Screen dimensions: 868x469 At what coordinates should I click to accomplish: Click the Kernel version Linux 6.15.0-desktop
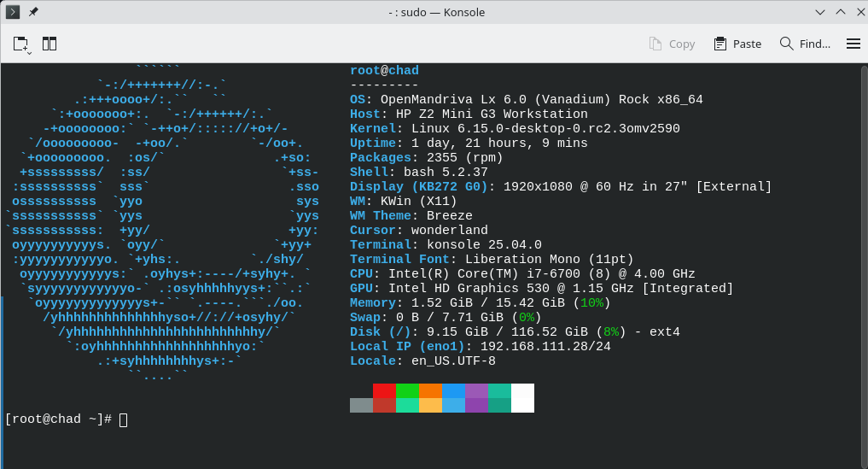[545, 129]
